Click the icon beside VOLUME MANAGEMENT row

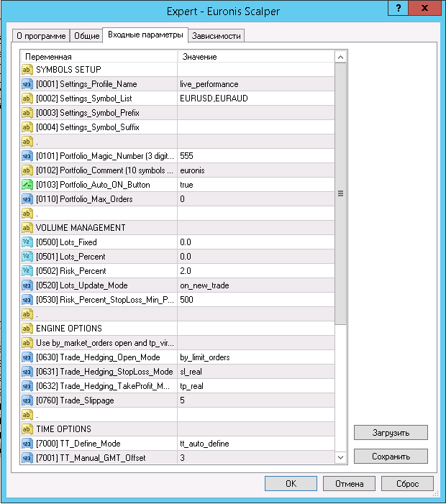[x=27, y=228]
